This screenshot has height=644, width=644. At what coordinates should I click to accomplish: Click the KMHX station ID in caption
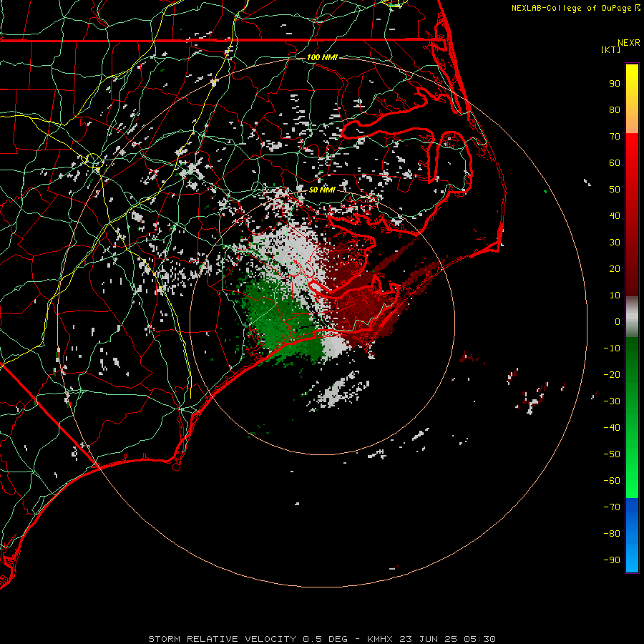(x=380, y=639)
